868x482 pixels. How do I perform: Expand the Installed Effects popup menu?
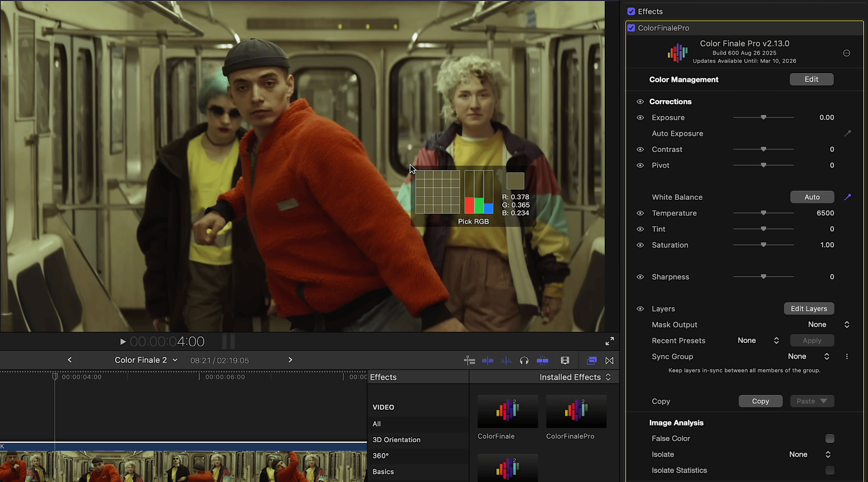[575, 377]
